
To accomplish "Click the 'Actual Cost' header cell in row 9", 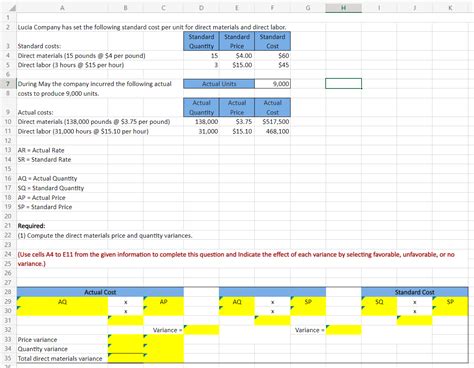I will tap(272, 107).
